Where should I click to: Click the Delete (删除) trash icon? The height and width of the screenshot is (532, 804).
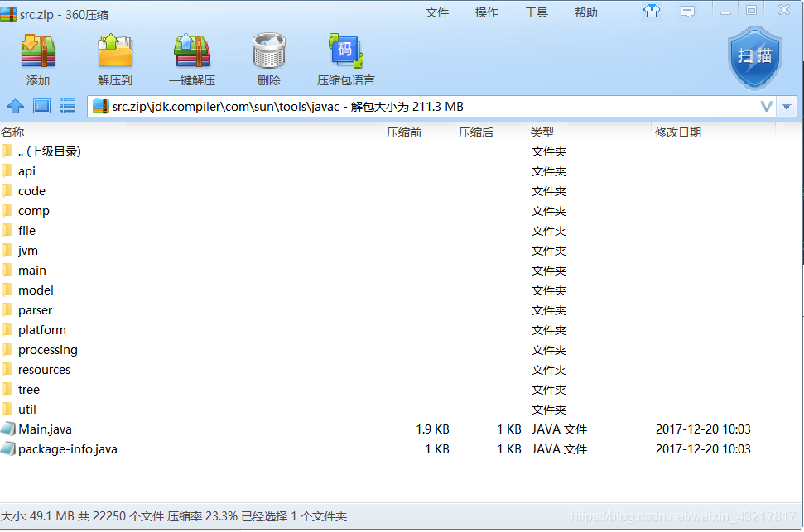click(268, 51)
